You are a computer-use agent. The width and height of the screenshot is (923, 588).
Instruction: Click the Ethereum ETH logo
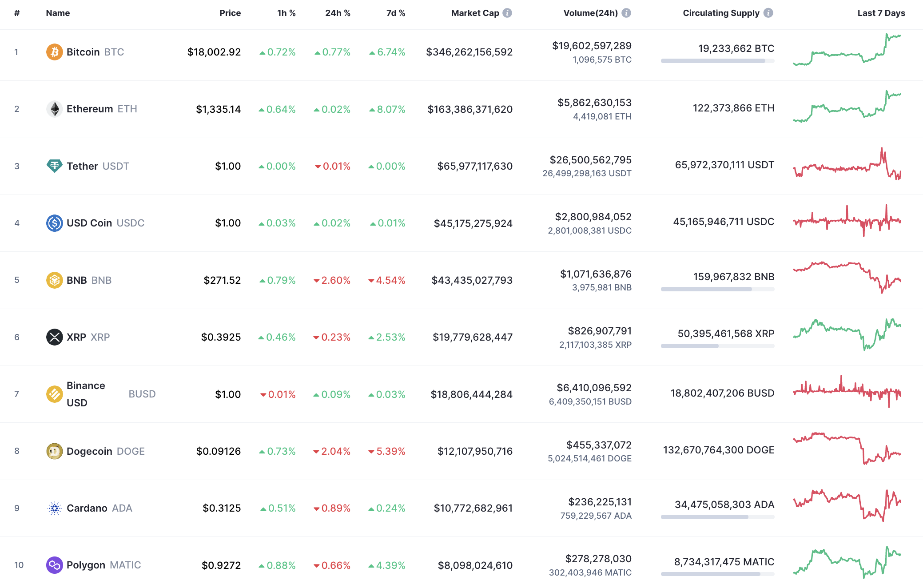(x=54, y=109)
